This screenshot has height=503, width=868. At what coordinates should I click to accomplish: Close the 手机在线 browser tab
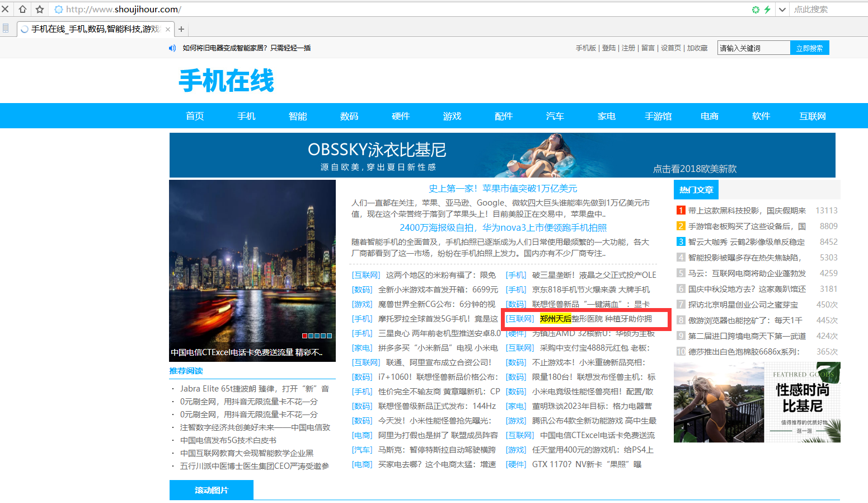pos(167,29)
